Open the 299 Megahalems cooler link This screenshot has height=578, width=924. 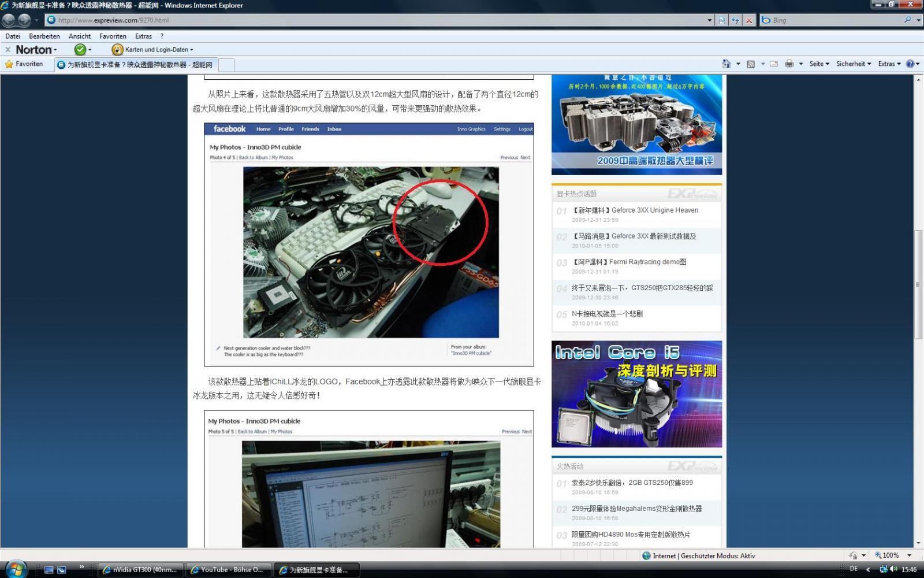(637, 509)
